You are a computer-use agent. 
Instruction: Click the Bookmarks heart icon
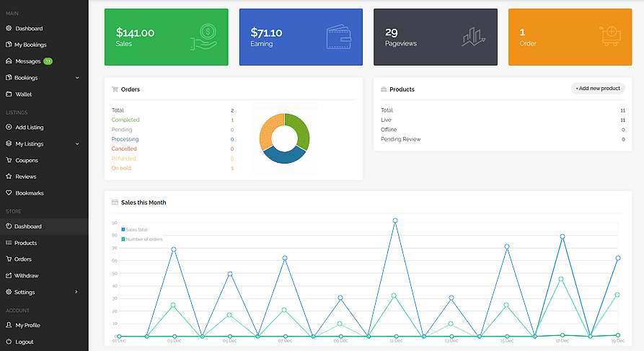click(x=9, y=193)
